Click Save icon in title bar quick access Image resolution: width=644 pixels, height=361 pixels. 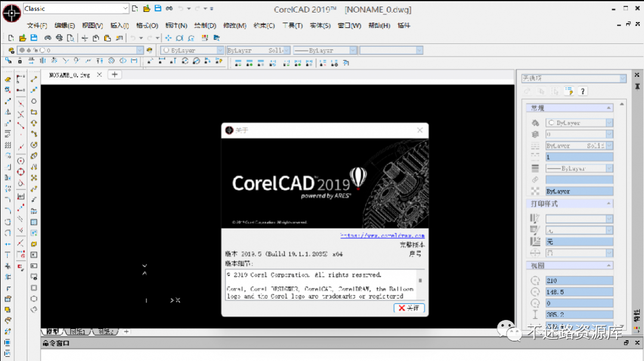click(x=157, y=8)
